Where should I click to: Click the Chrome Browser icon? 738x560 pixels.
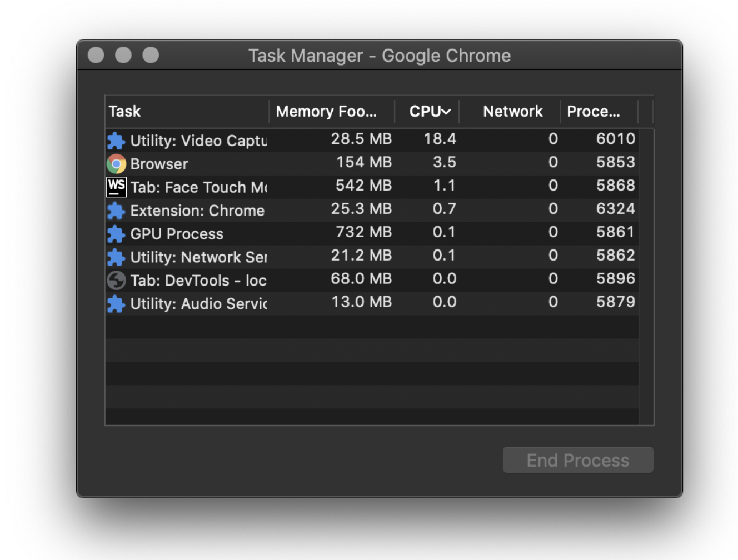point(116,164)
